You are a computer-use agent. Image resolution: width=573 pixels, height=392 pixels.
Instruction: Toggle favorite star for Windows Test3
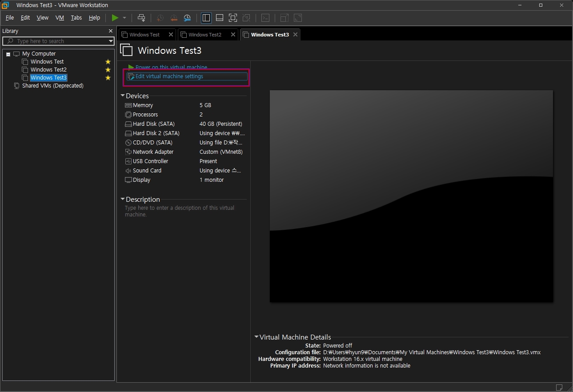click(x=108, y=78)
